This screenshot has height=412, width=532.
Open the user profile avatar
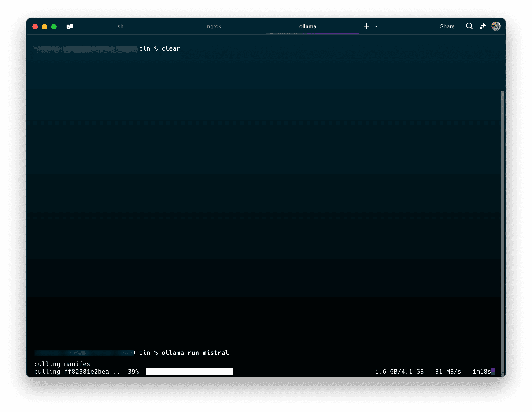tap(496, 26)
